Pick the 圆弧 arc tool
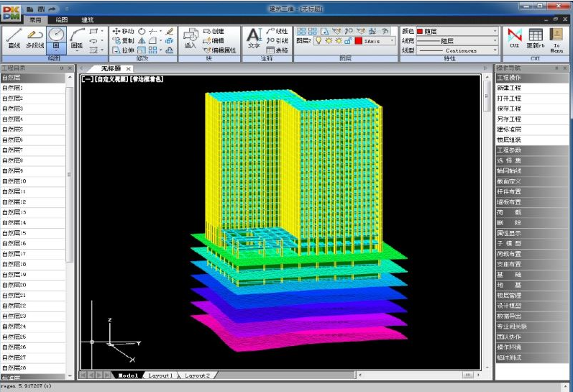This screenshot has width=573, height=392. (77, 38)
